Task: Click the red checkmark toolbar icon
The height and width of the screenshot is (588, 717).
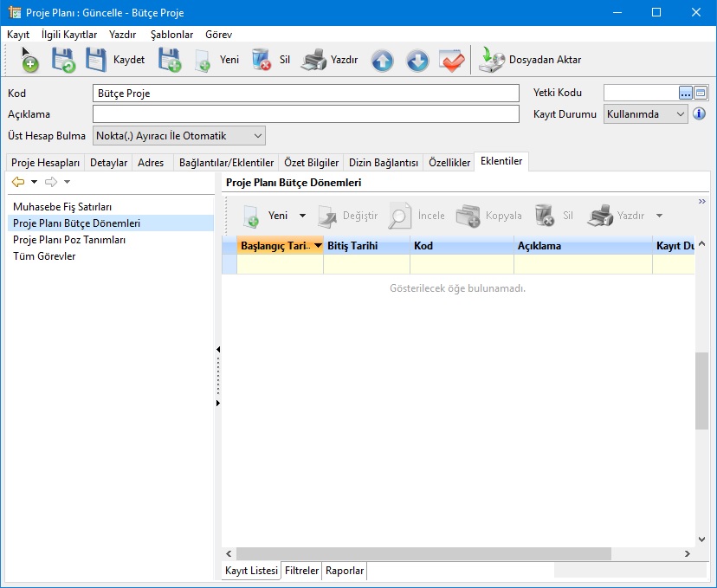Action: (452, 61)
